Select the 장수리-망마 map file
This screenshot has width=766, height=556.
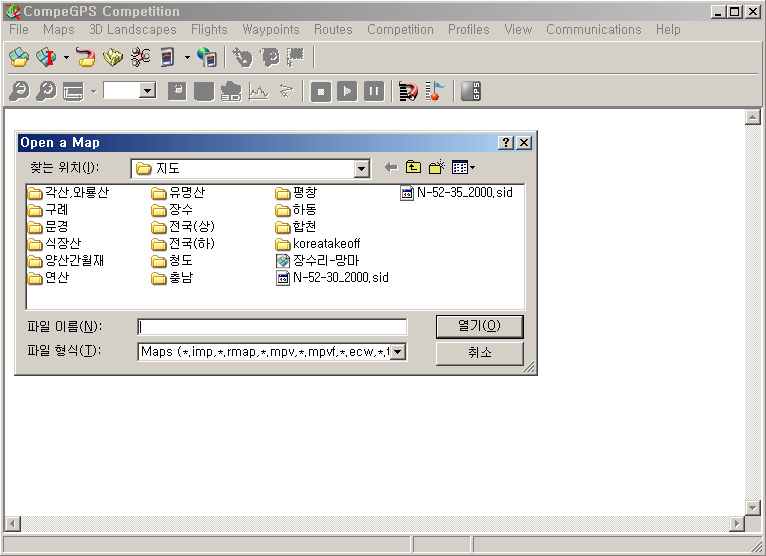click(x=318, y=261)
